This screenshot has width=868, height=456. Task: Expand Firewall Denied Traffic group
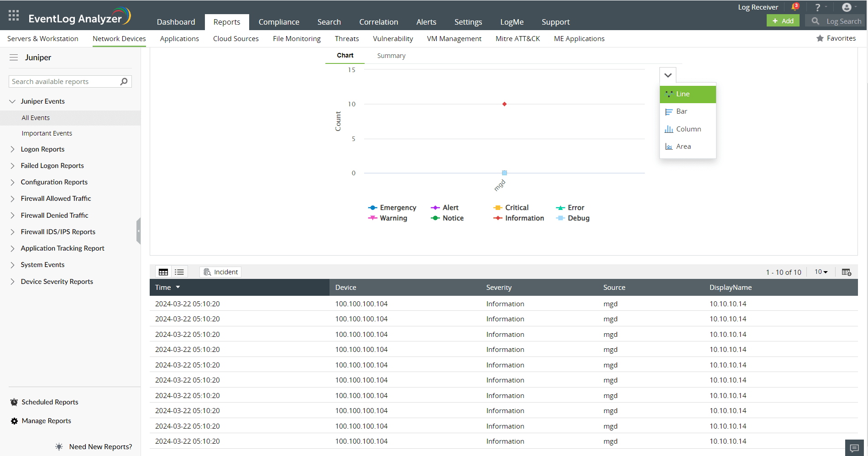(12, 215)
